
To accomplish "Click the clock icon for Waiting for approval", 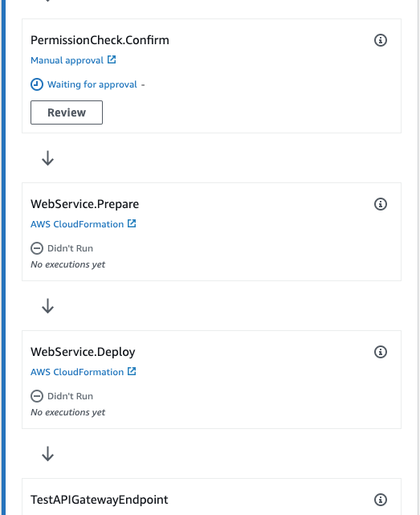I will [37, 84].
